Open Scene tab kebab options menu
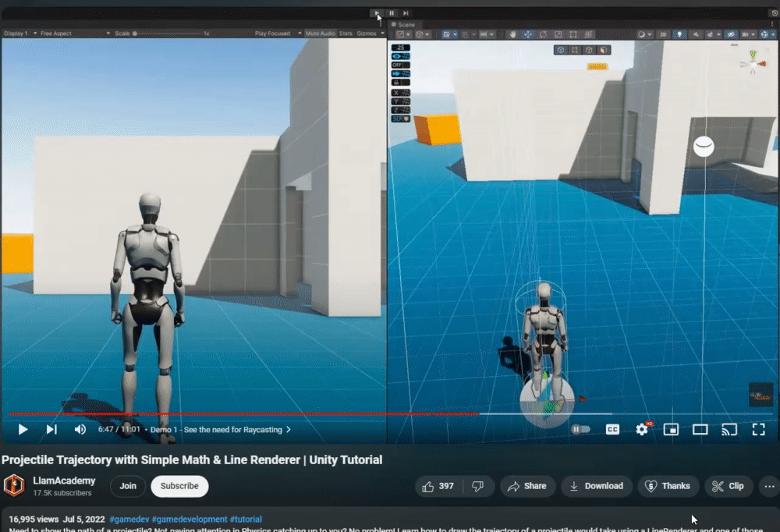The image size is (780, 532). 772,24
